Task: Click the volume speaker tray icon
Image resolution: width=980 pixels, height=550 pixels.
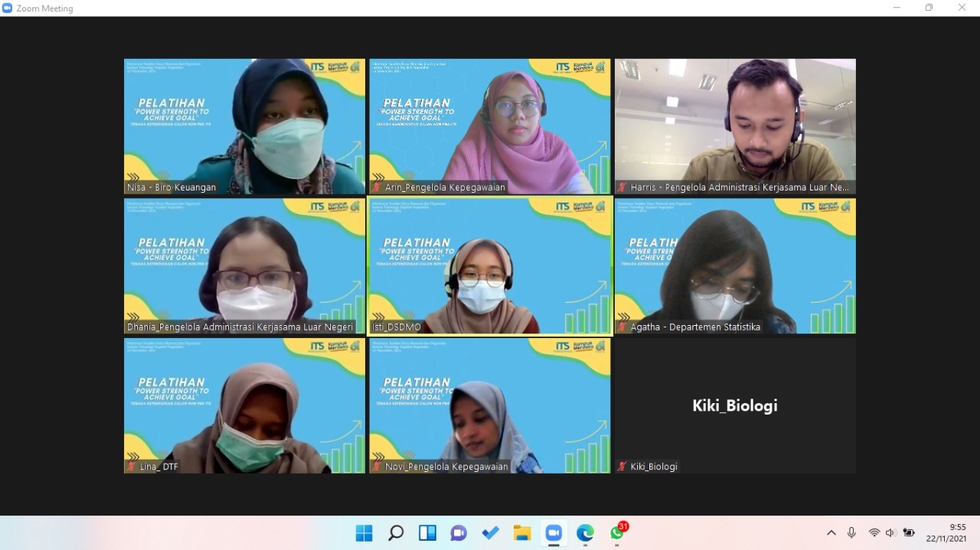Action: point(890,533)
